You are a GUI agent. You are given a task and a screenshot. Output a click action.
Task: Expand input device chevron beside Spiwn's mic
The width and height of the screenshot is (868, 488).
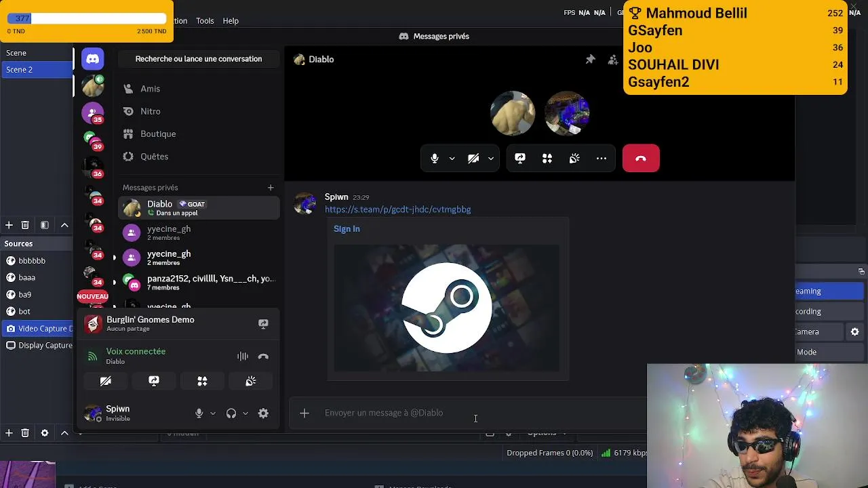click(x=213, y=413)
